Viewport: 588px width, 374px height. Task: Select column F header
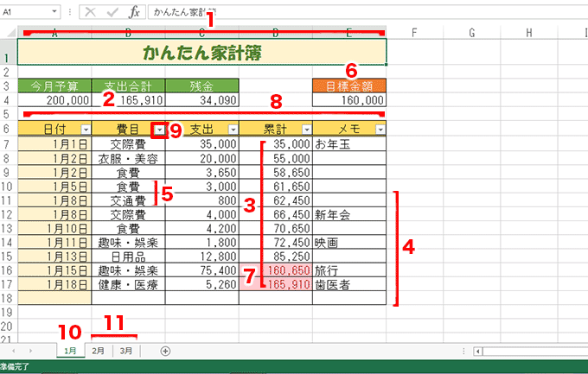[x=415, y=33]
